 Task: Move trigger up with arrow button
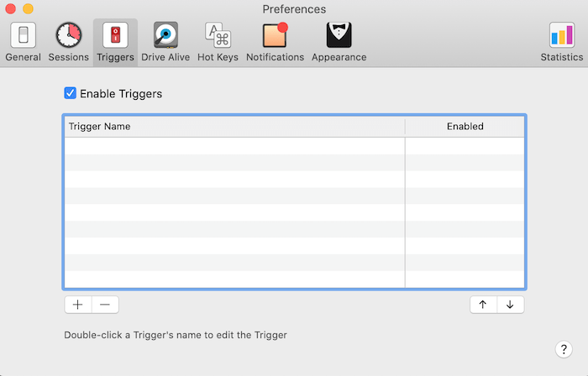483,305
